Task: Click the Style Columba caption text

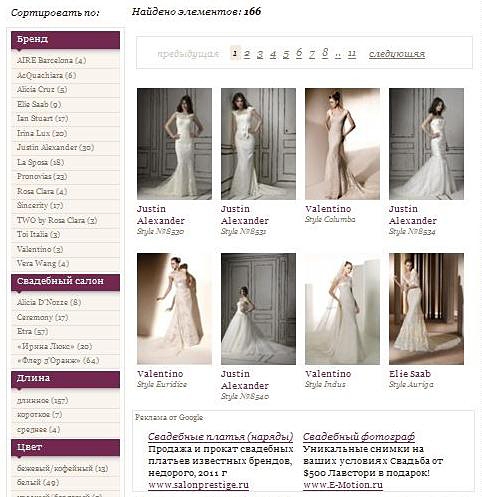Action: click(330, 219)
